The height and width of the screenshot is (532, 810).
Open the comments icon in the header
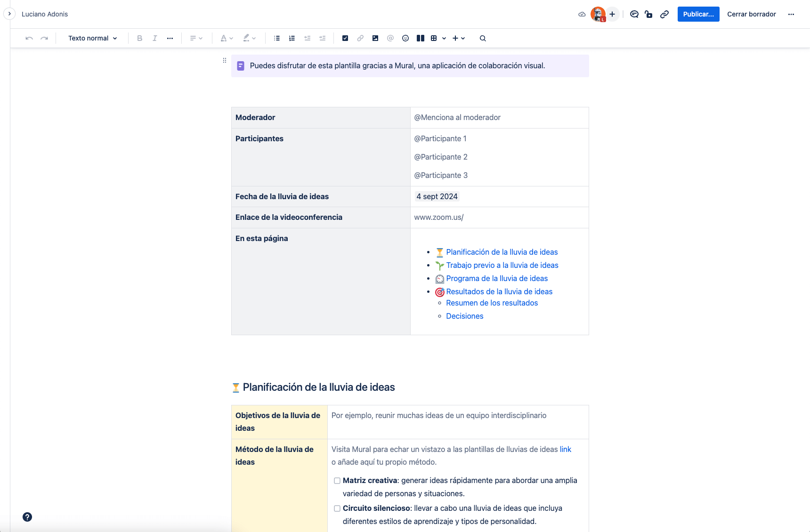coord(634,14)
